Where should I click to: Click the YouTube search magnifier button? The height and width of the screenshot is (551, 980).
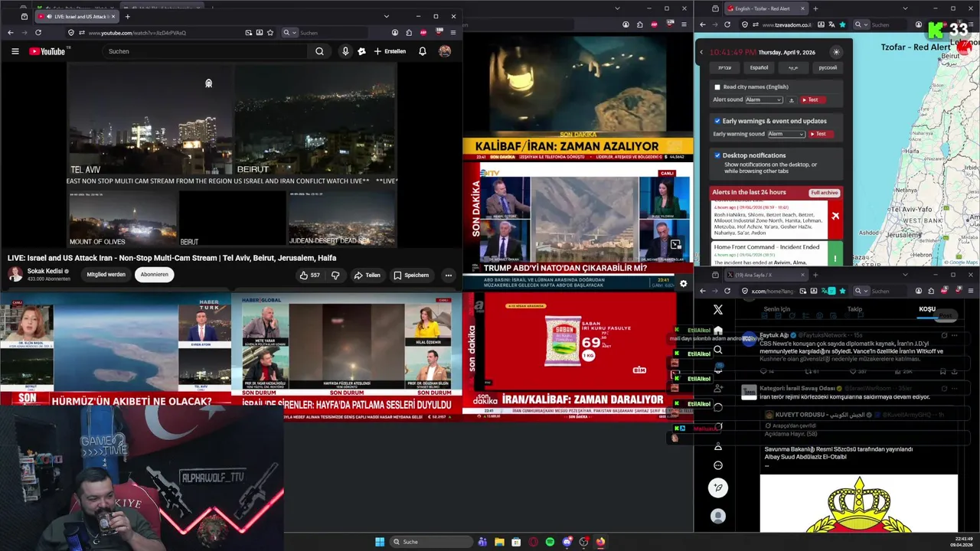(x=319, y=51)
